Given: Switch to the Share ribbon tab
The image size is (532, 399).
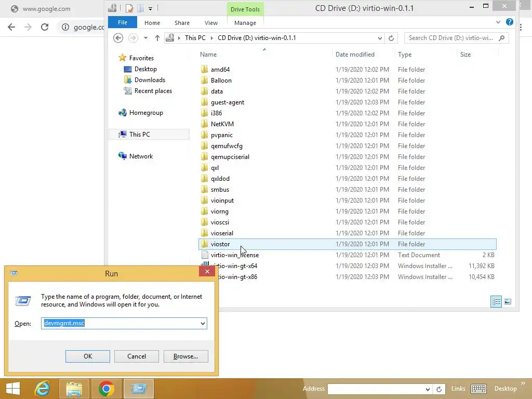Looking at the screenshot, I should 182,23.
